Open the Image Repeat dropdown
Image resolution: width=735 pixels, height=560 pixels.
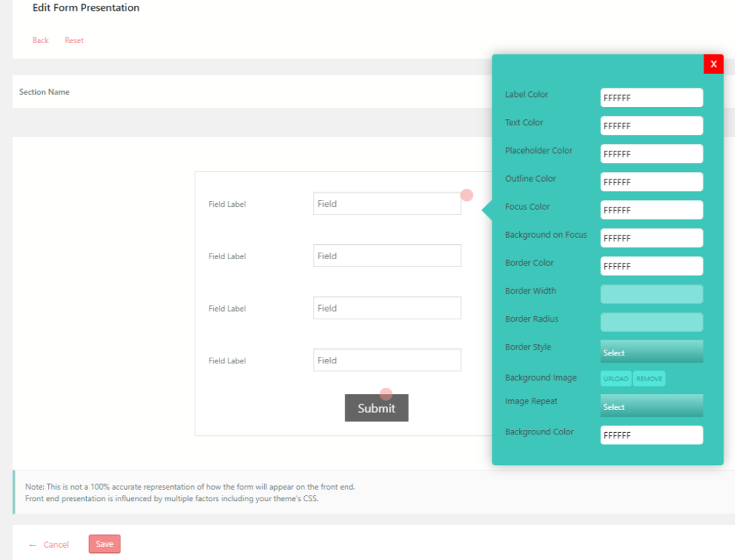[x=651, y=406]
